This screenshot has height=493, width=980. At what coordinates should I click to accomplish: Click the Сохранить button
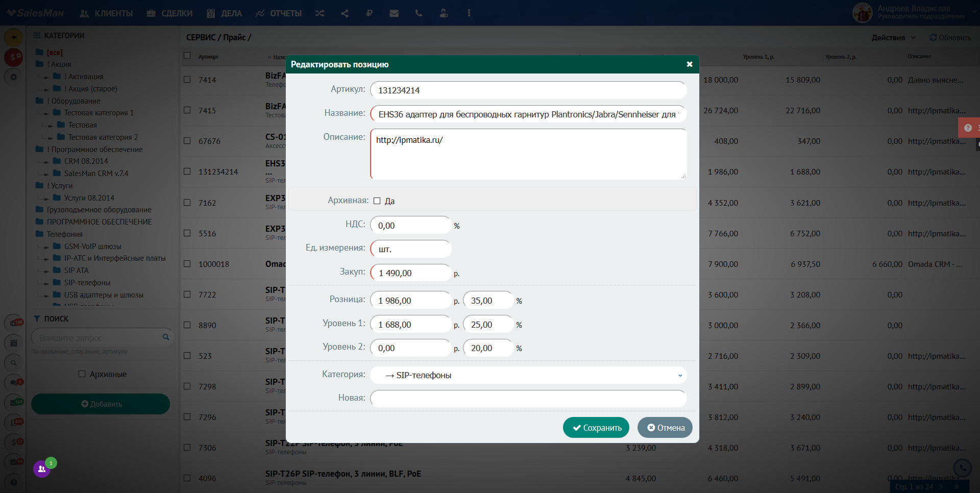click(596, 428)
